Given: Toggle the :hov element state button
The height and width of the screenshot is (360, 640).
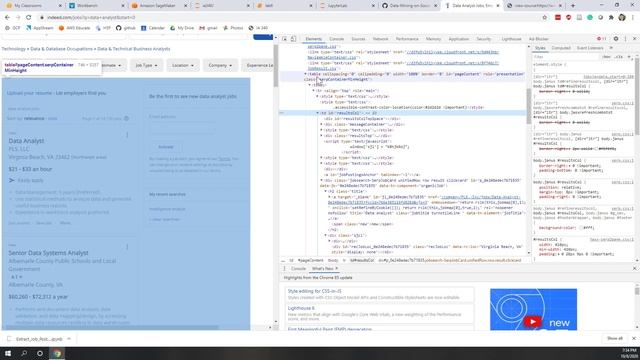Looking at the screenshot, I should click(607, 57).
